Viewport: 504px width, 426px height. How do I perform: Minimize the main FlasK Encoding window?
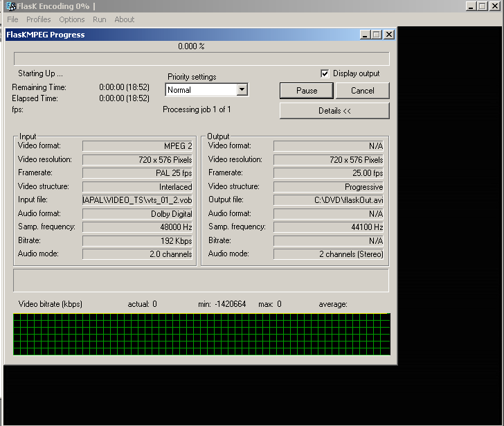(x=472, y=6)
